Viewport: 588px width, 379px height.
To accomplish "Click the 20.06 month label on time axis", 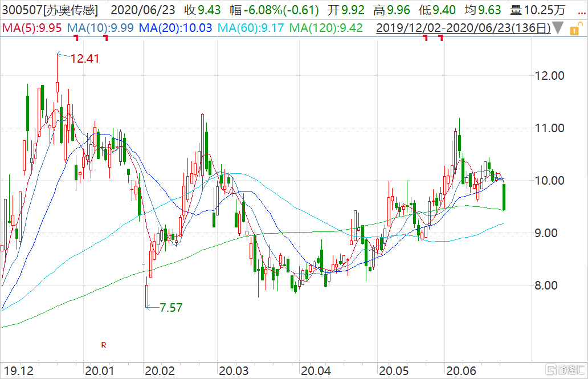I will coord(461,371).
